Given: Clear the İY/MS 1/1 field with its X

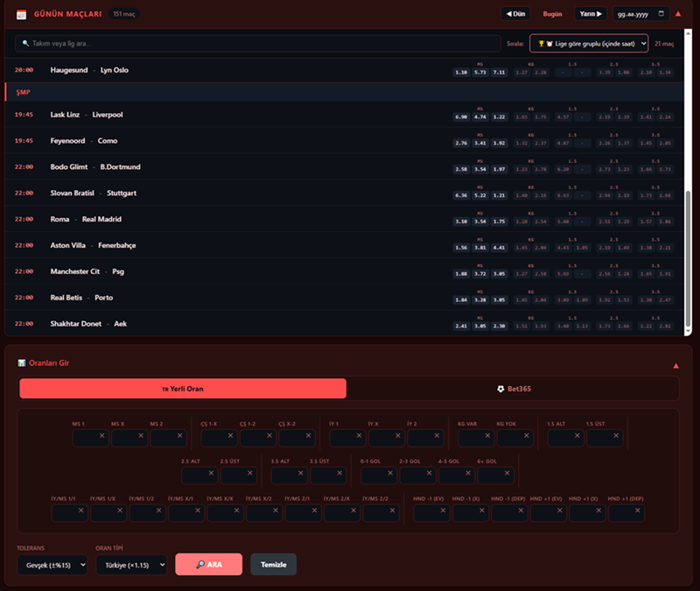Looking at the screenshot, I should pos(81,510).
